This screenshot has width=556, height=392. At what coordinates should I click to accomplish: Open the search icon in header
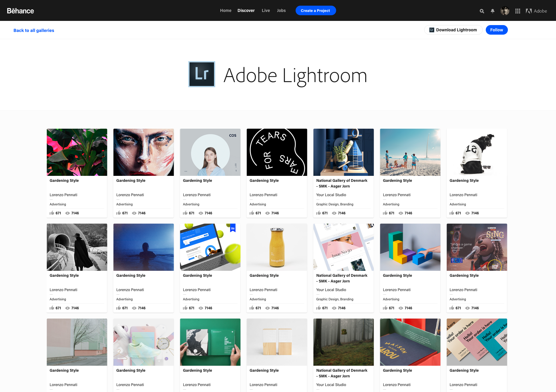(x=482, y=11)
